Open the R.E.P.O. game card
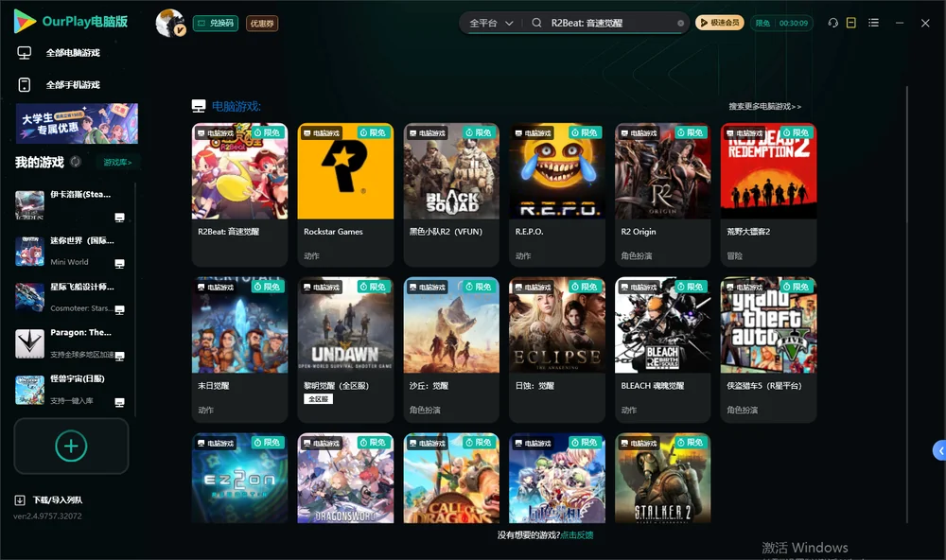The width and height of the screenshot is (946, 560). point(557,194)
